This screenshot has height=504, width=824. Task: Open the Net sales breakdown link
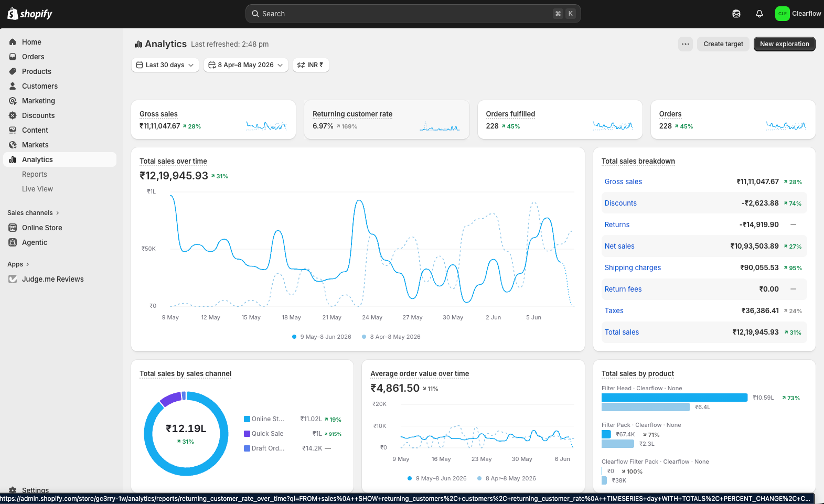[619, 246]
